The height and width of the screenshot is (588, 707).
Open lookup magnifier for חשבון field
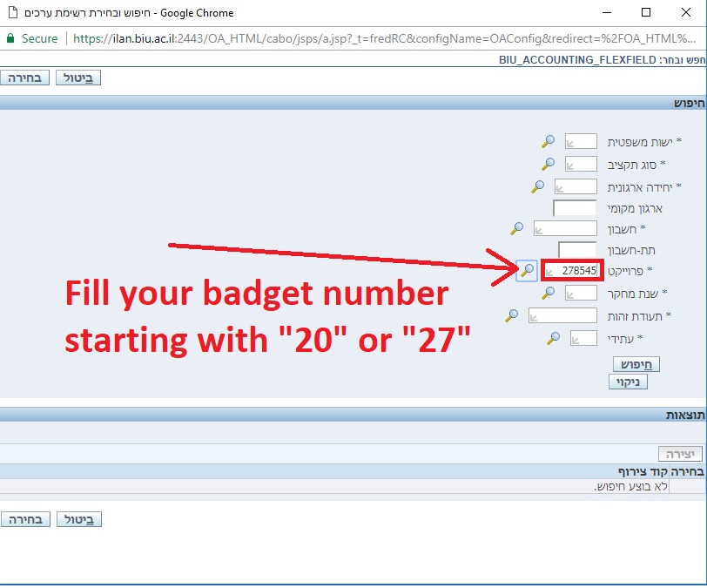[517, 228]
